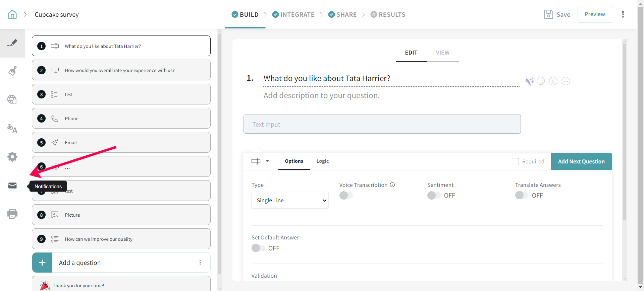This screenshot has width=644, height=291.
Task: Click the Add Next Question button
Action: pos(581,161)
